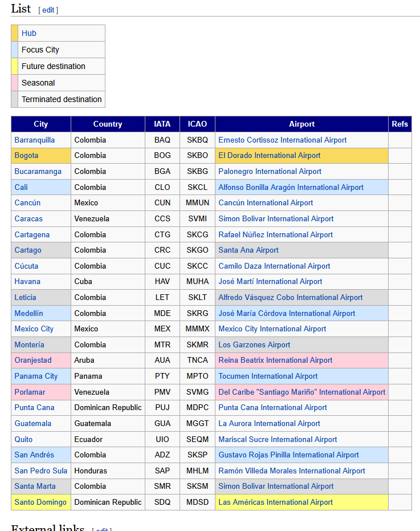The image size is (420, 531).
Task: Click the Airport column header
Action: (301, 124)
